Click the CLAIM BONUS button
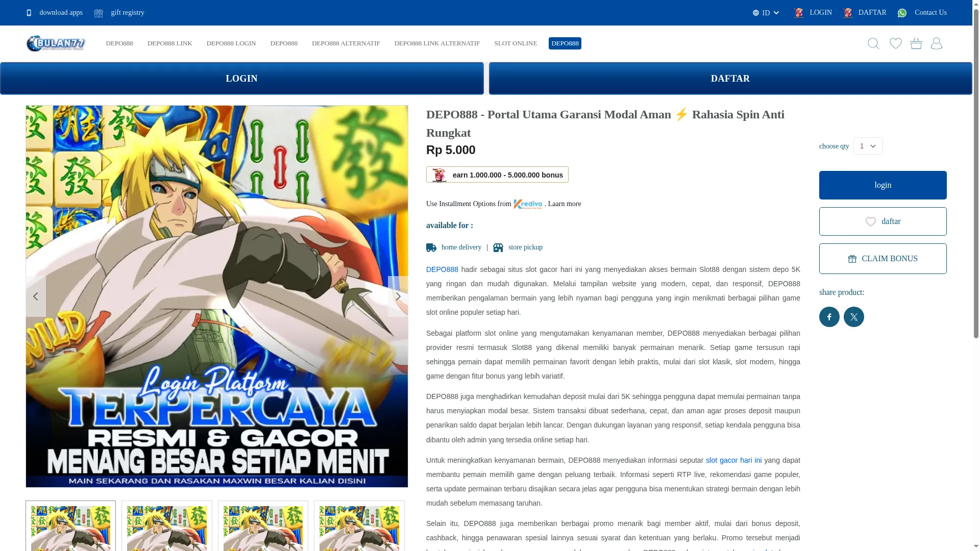The width and height of the screenshot is (980, 551). (x=883, y=259)
